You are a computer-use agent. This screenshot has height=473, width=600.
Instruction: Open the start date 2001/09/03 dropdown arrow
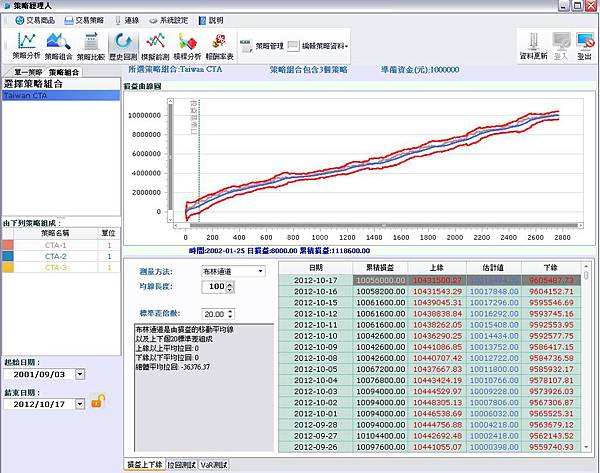tap(80, 374)
